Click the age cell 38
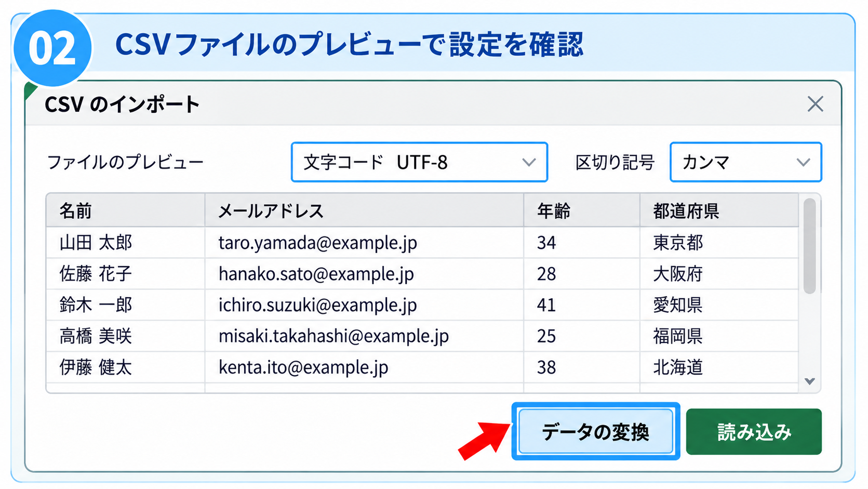The height and width of the screenshot is (489, 868). pos(582,367)
